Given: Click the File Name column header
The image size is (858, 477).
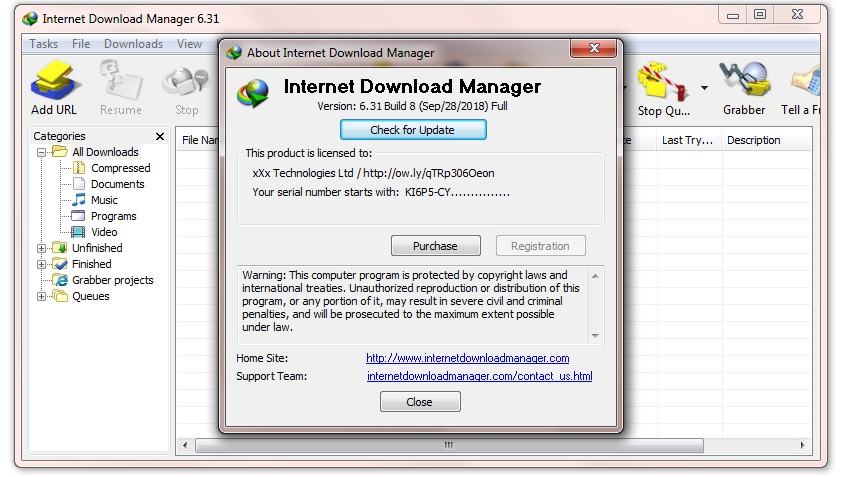Looking at the screenshot, I should point(199,140).
